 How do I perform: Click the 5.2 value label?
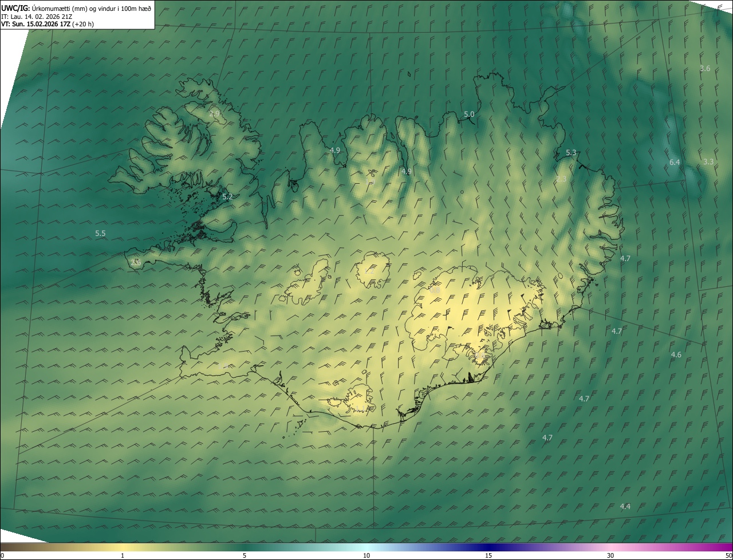tap(227, 197)
